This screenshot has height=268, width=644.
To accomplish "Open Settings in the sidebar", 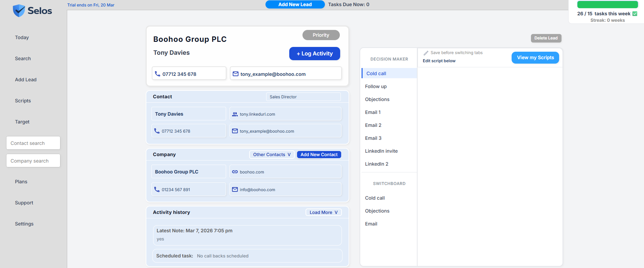I will (x=24, y=224).
